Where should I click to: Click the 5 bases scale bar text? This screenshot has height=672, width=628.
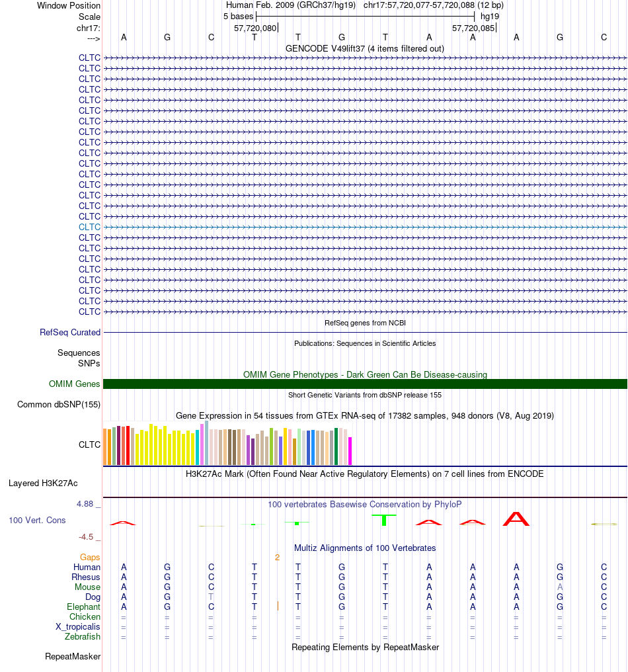239,17
